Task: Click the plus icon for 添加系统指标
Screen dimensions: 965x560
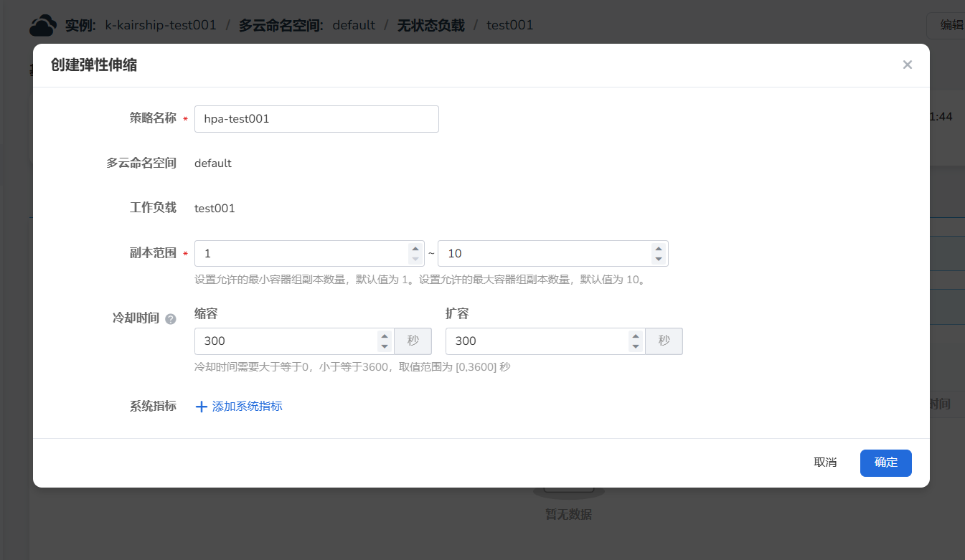Action: [202, 407]
